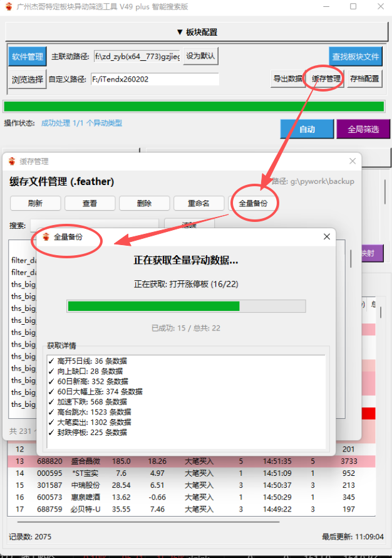Click time cell 14:51:09

click(277, 473)
